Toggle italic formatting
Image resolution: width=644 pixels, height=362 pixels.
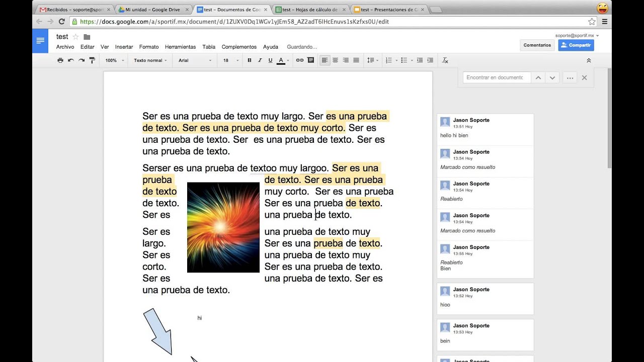260,60
